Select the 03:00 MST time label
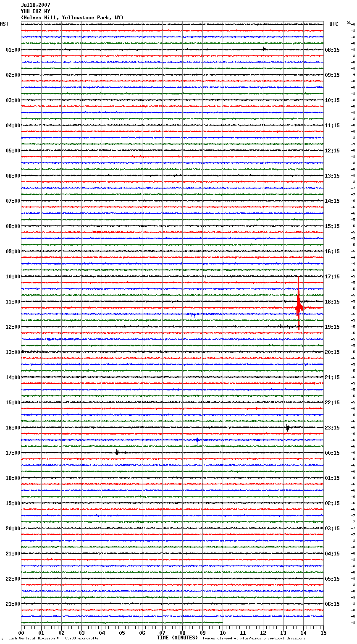357x644 pixels. click(13, 100)
